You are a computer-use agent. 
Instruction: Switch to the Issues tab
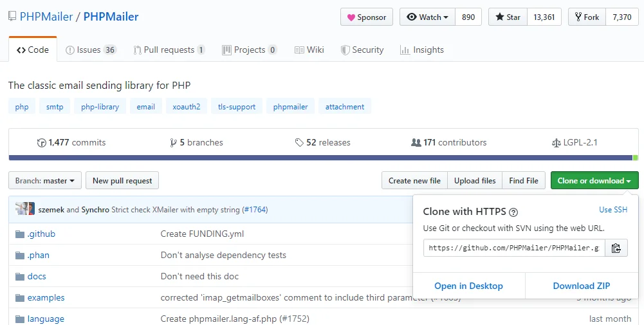pos(91,50)
